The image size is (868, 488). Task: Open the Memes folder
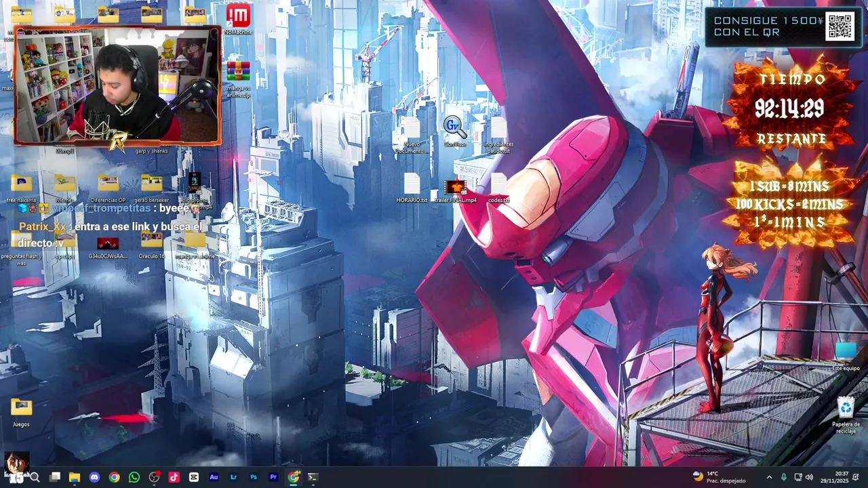pos(64,188)
